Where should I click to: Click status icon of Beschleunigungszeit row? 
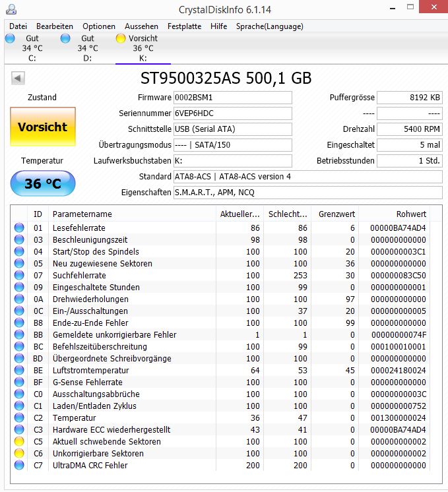coord(19,239)
